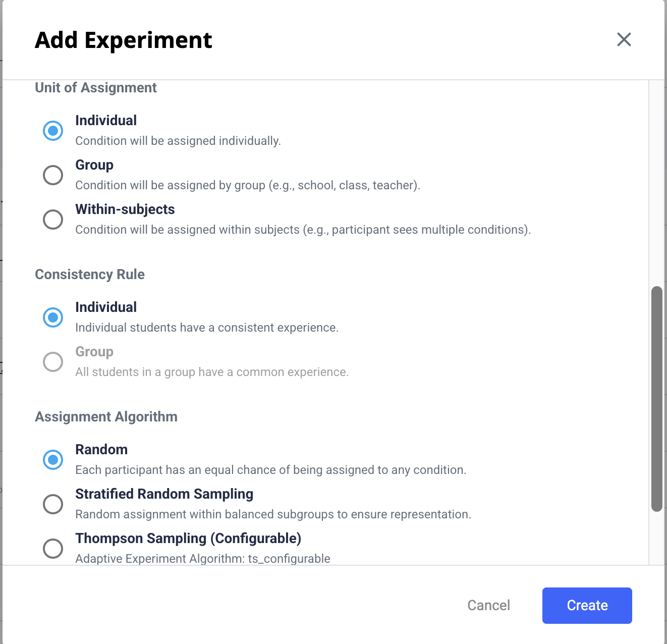This screenshot has width=667, height=644.
Task: Enable the Stratified Random Sampling radio button
Action: tap(53, 504)
